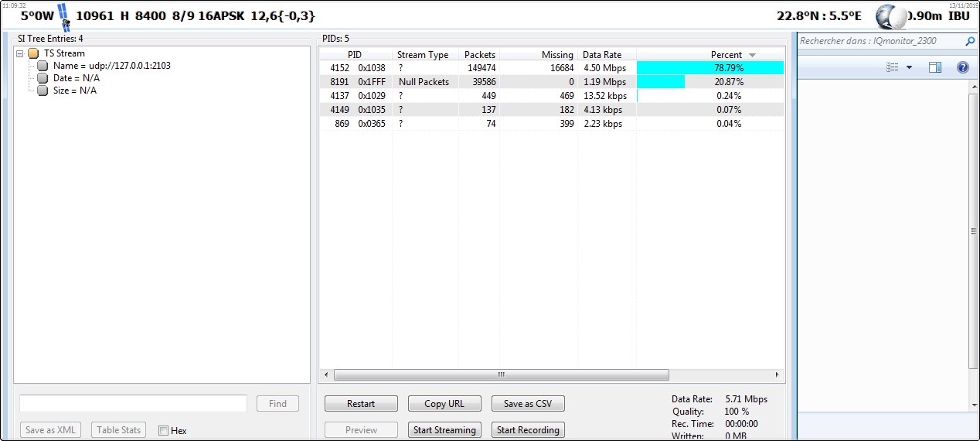Viewport: 980px width, 441px height.
Task: Click the Percent column sort arrow
Action: click(x=752, y=55)
